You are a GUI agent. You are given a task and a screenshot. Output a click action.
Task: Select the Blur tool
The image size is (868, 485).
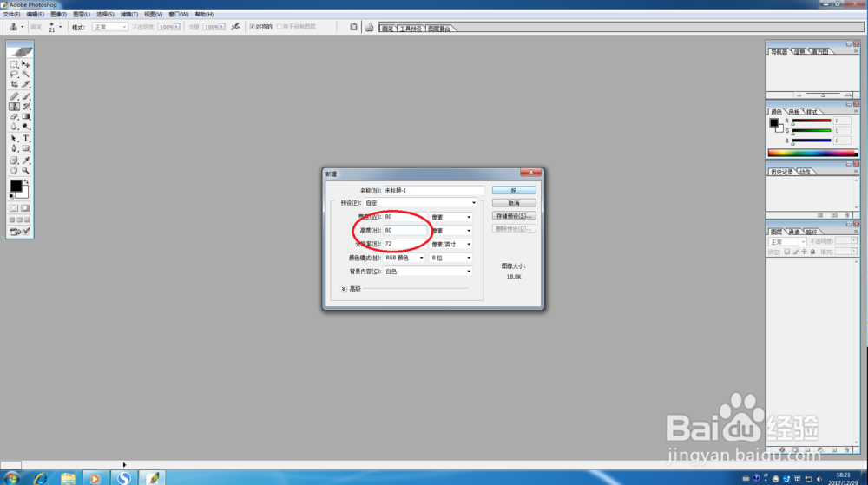click(14, 127)
